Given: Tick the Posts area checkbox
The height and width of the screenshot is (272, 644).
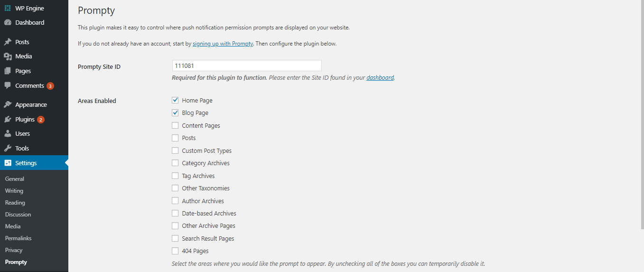Looking at the screenshot, I should pos(175,138).
